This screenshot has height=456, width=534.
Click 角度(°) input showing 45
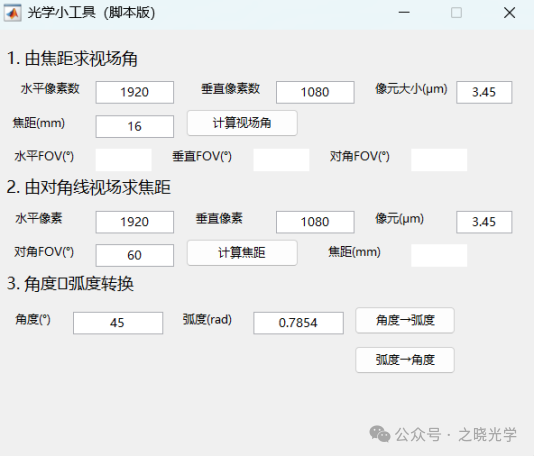(118, 323)
